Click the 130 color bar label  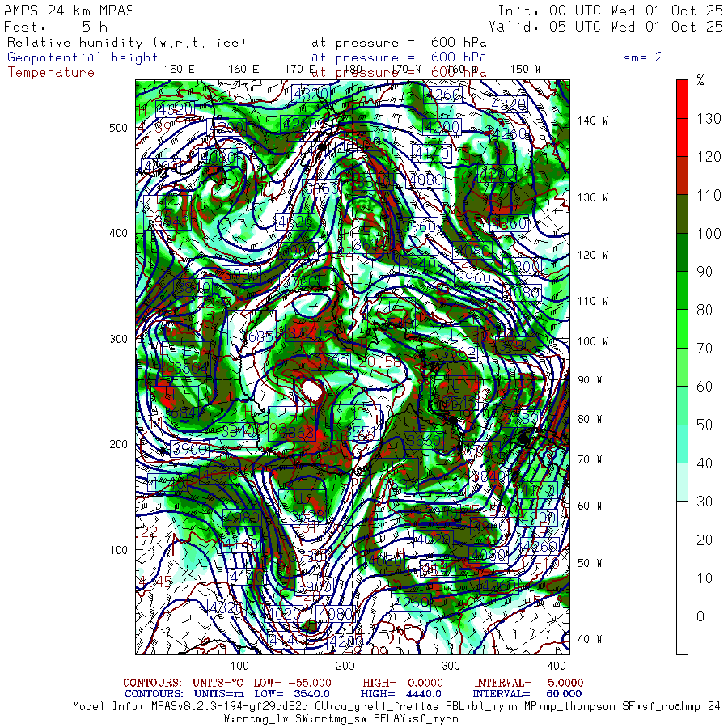pyautogui.click(x=709, y=119)
